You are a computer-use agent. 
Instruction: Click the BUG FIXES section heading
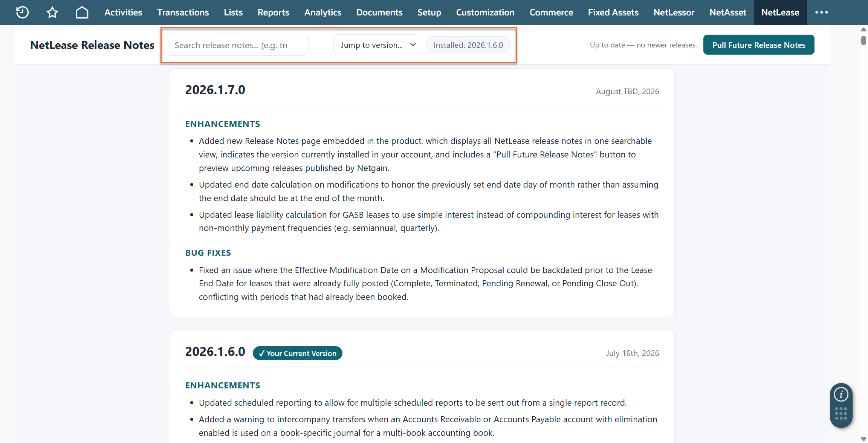[208, 253]
